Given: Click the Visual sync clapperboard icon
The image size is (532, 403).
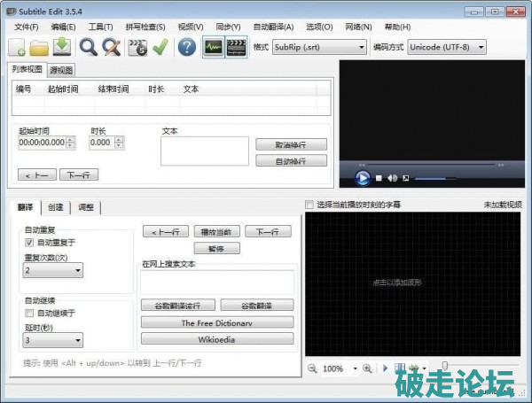Looking at the screenshot, I should [137, 48].
